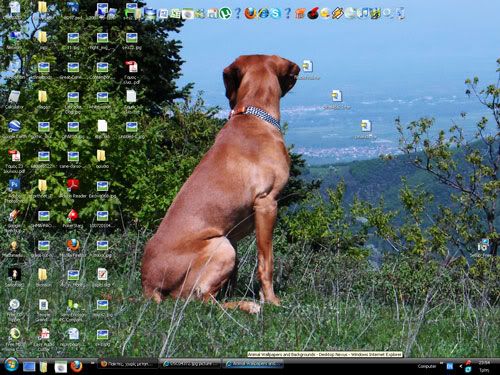This screenshot has width=500, height=375.
Task: Select the Γάμος 23 PDF file
Action: pyautogui.click(x=14, y=162)
